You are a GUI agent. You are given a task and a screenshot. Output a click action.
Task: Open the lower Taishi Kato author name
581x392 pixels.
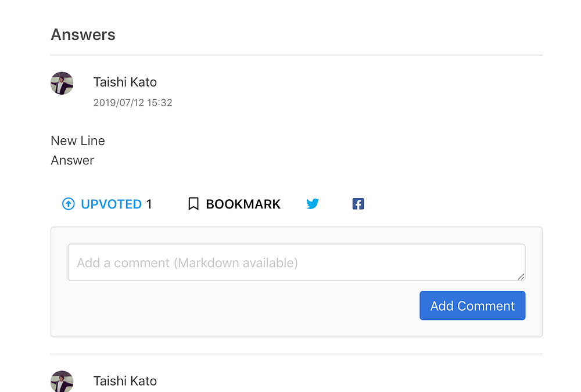125,381
